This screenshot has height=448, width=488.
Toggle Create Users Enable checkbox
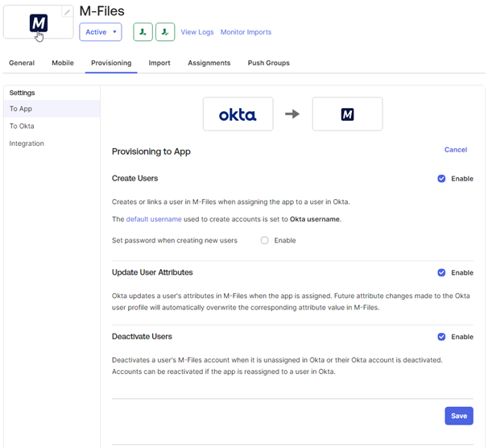pos(441,178)
